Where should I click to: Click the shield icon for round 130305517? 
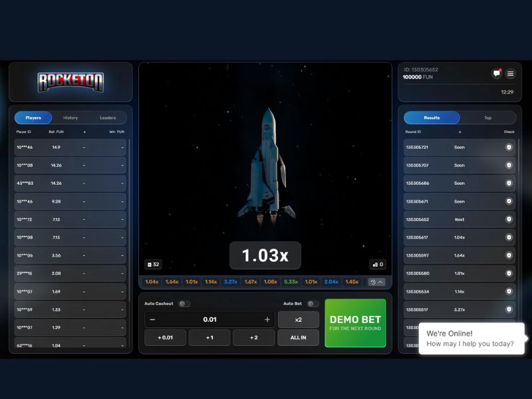[x=509, y=309]
